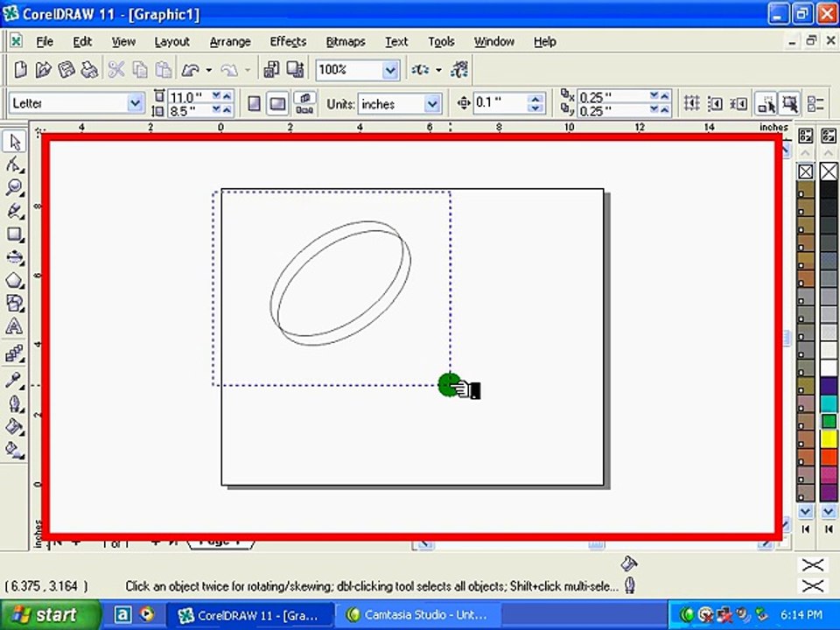Viewport: 840px width, 630px height.
Task: Open the Arrange menu
Action: (230, 41)
